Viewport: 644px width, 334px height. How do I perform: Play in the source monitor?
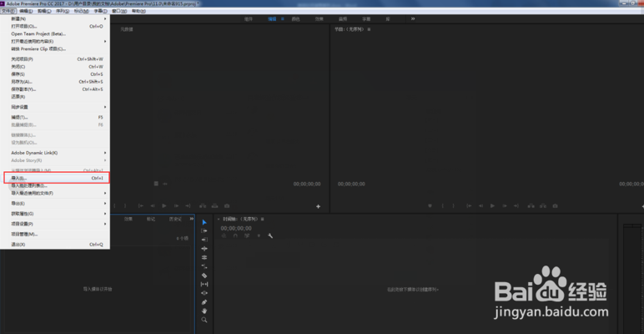(164, 205)
